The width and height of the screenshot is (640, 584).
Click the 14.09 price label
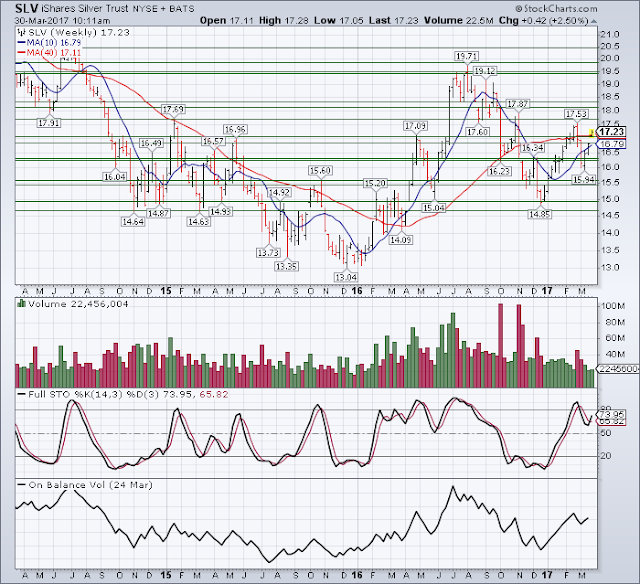(x=400, y=240)
